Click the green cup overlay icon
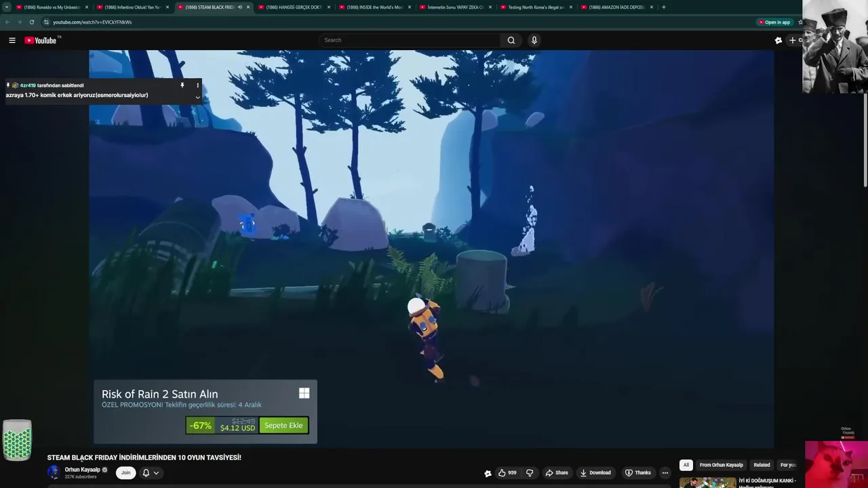Image resolution: width=868 pixels, height=488 pixels. click(17, 440)
